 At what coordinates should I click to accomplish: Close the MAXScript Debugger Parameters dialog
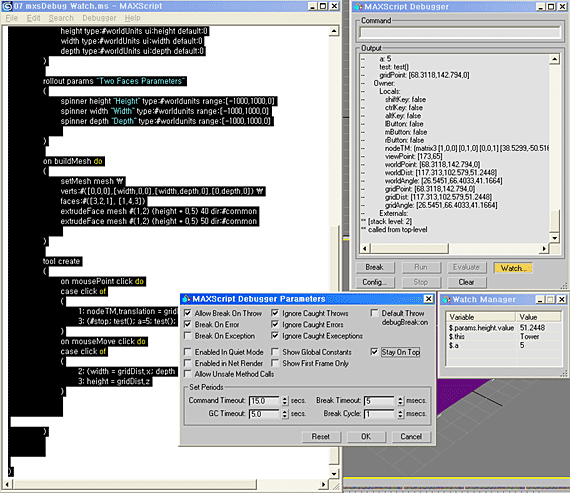[x=429, y=299]
